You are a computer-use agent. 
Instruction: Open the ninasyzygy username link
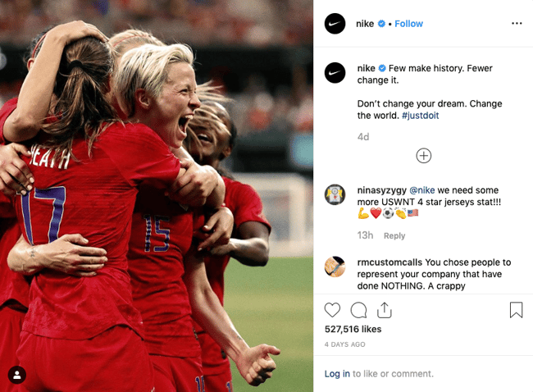[381, 190]
